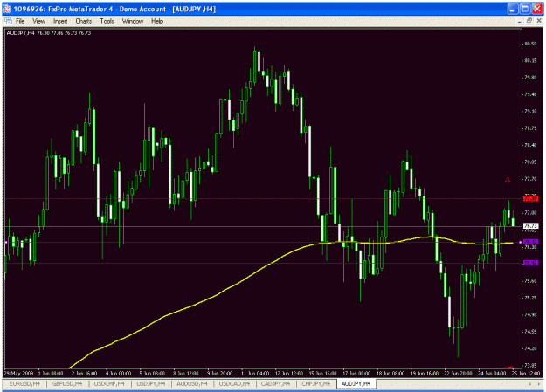Click the 29 May 2009 date label
The height and width of the screenshot is (392, 546).
(19, 373)
